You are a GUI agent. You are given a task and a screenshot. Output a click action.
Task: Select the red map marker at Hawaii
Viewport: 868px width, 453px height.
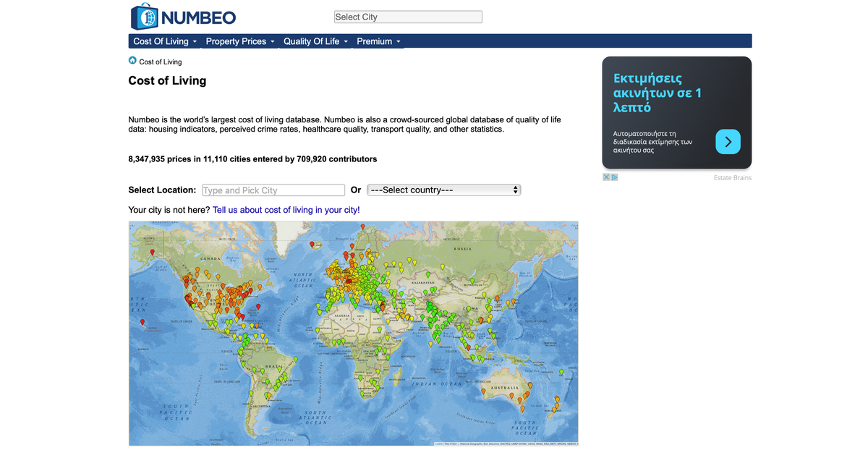pyautogui.click(x=142, y=323)
